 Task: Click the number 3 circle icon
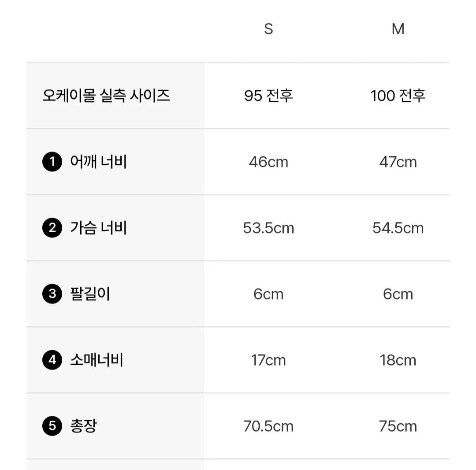52,294
